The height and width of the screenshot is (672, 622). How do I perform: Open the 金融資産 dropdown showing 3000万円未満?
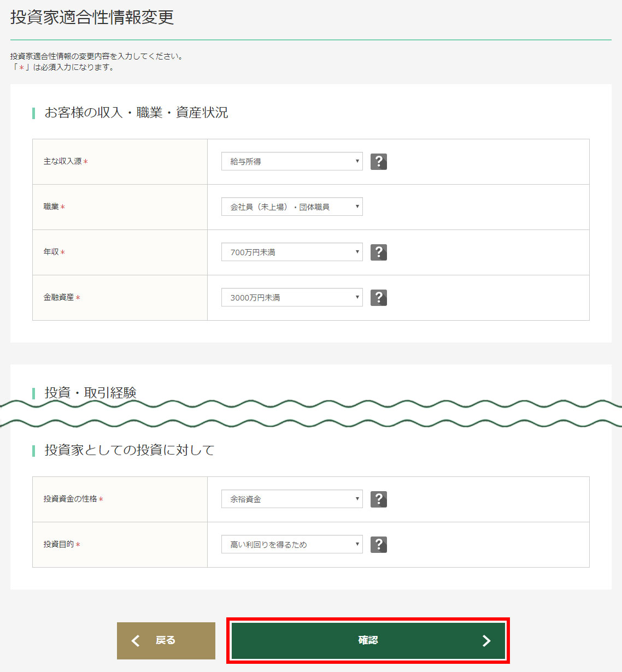pyautogui.click(x=292, y=297)
